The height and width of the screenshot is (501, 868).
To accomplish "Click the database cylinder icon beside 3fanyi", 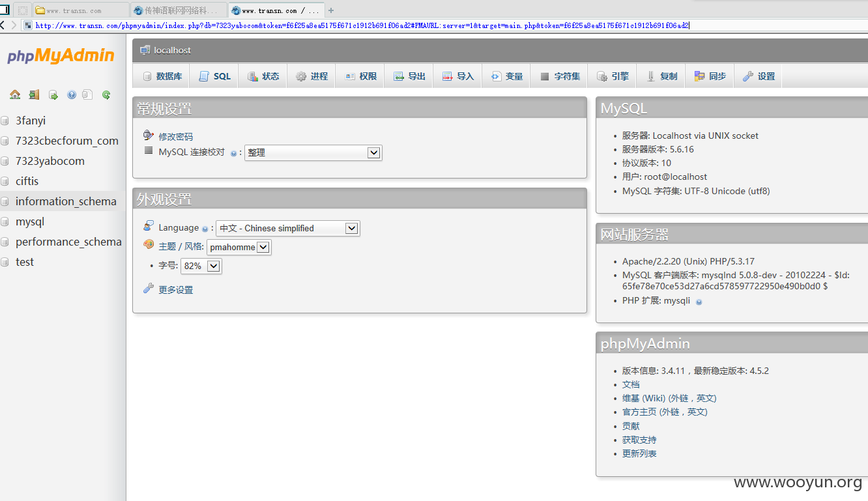I will point(5,121).
